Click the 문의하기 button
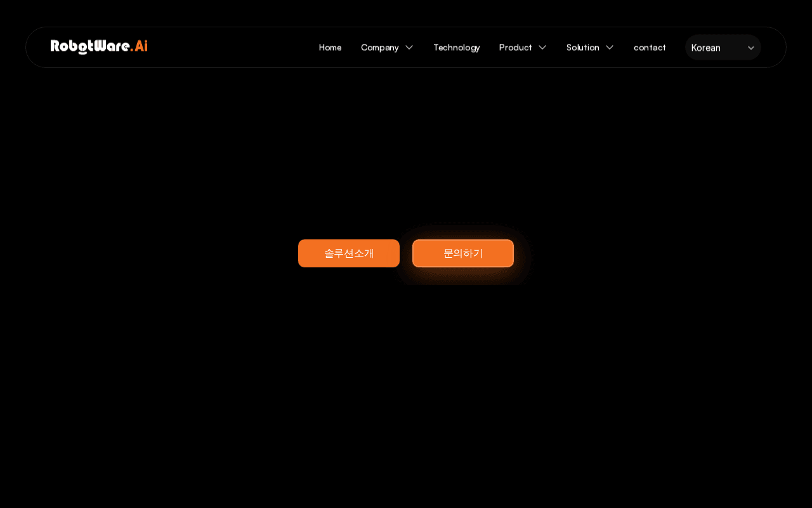812x508 pixels. tap(463, 253)
